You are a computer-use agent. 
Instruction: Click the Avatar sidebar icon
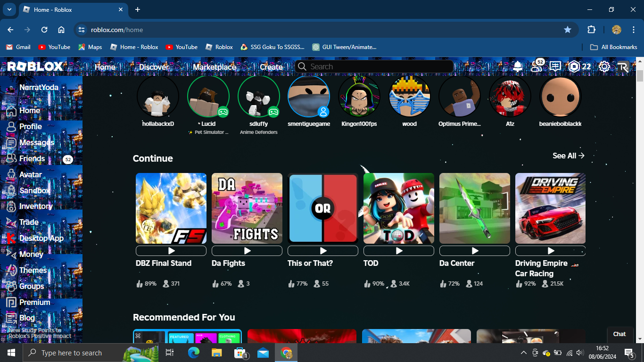tap(11, 175)
